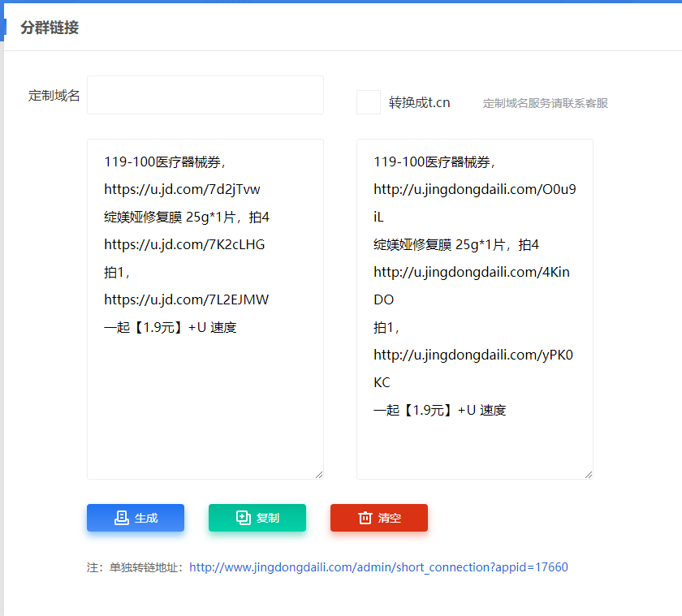Click the 定制域名服务请联系客服 hint text
682x616 pixels.
click(545, 103)
